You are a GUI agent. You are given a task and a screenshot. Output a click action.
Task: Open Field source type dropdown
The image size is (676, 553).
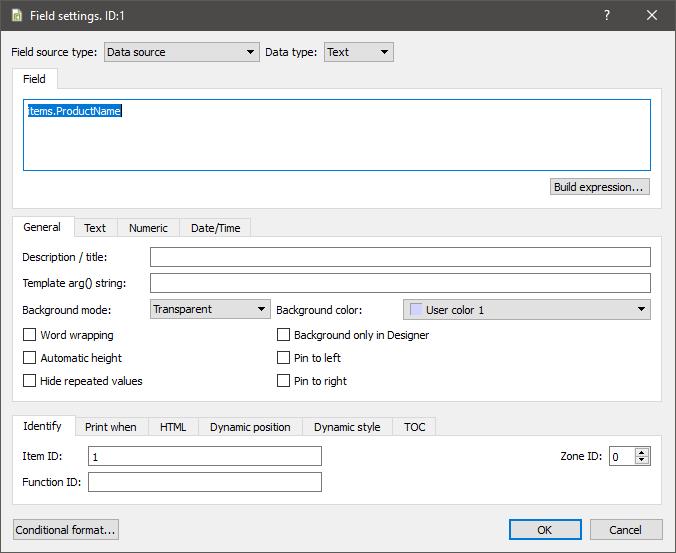[181, 52]
